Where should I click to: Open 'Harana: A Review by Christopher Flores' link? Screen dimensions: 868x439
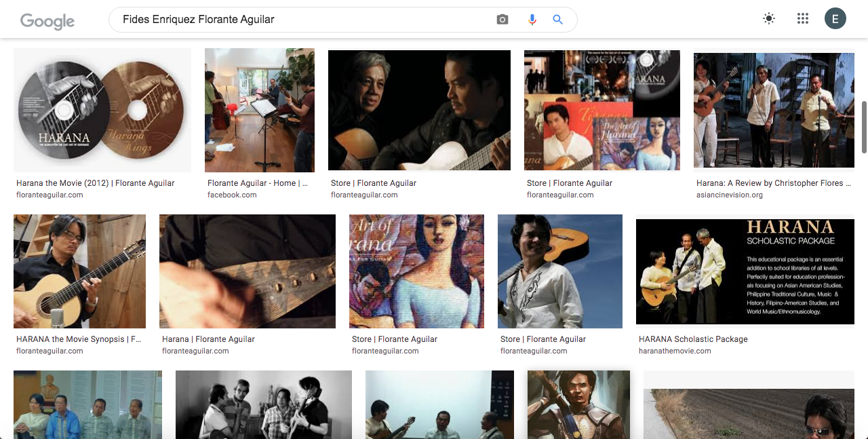(770, 183)
